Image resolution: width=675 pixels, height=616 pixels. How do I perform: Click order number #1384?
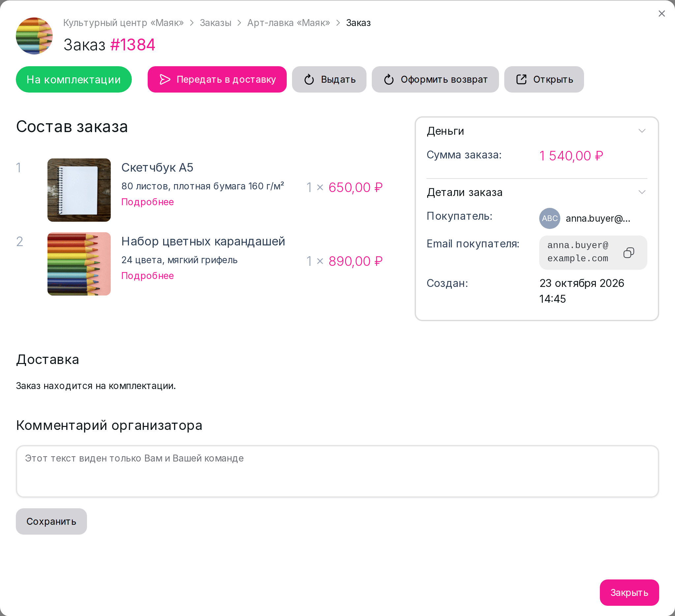[x=132, y=44]
